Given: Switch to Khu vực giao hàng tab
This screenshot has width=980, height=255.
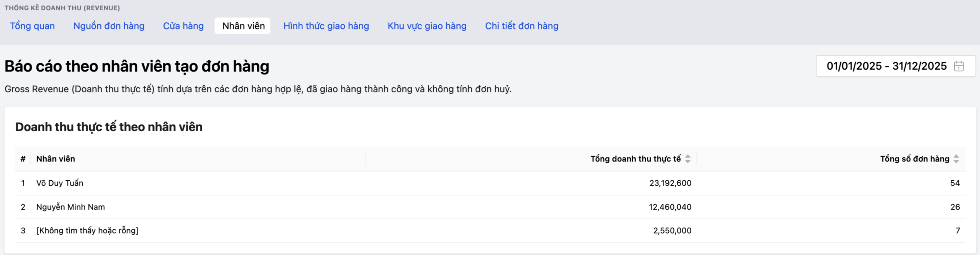Looking at the screenshot, I should pos(427,26).
